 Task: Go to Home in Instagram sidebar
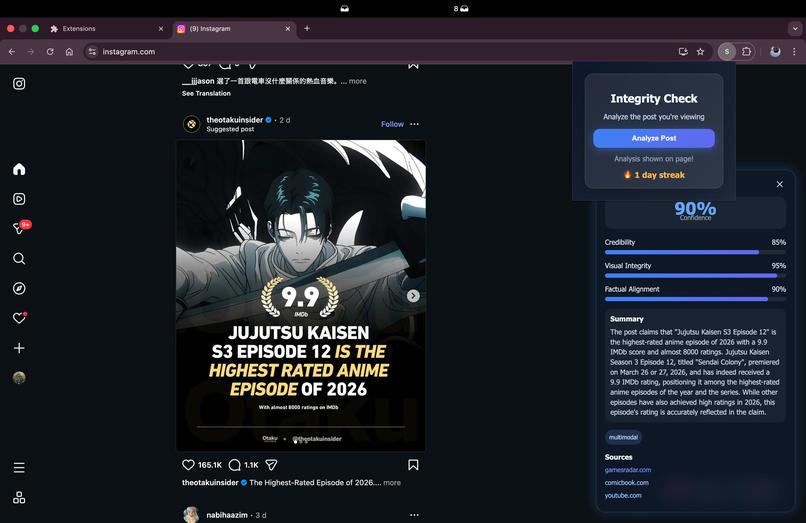click(x=19, y=169)
